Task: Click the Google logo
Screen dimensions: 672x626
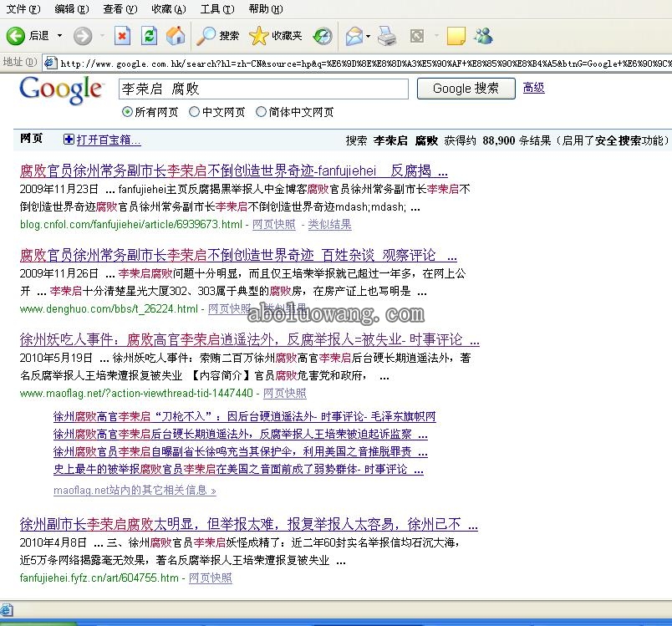Action: click(x=61, y=90)
